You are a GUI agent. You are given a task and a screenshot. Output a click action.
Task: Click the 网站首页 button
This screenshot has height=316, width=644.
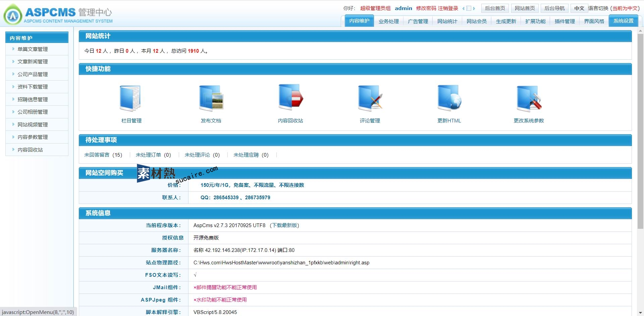coord(525,8)
